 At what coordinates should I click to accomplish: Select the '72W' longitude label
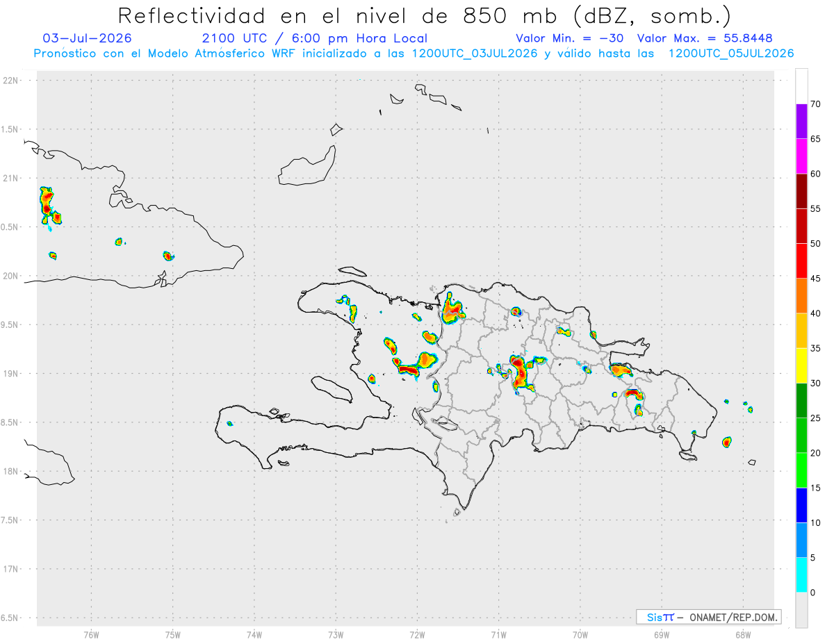tap(417, 634)
